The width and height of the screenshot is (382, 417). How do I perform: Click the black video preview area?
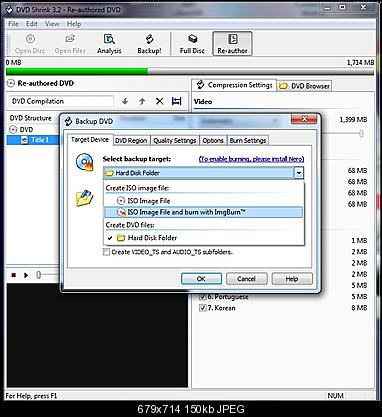(x=97, y=336)
